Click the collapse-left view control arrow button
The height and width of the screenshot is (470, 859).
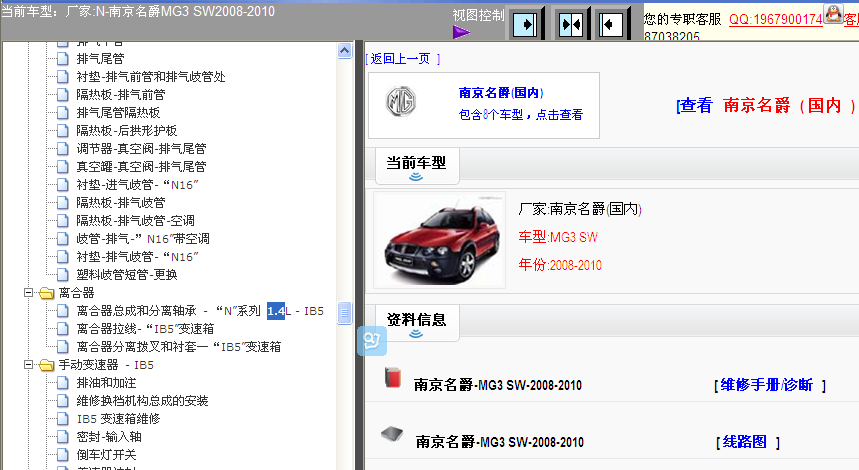pos(611,25)
